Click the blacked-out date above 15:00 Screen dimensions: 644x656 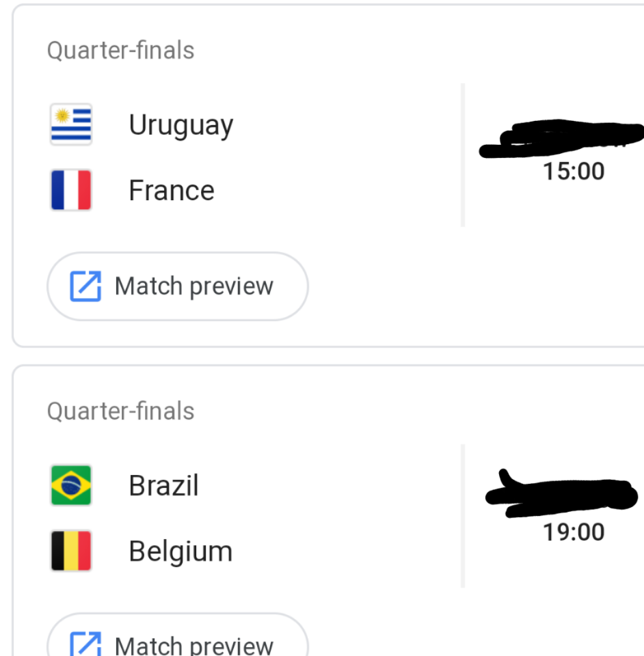[x=562, y=140]
